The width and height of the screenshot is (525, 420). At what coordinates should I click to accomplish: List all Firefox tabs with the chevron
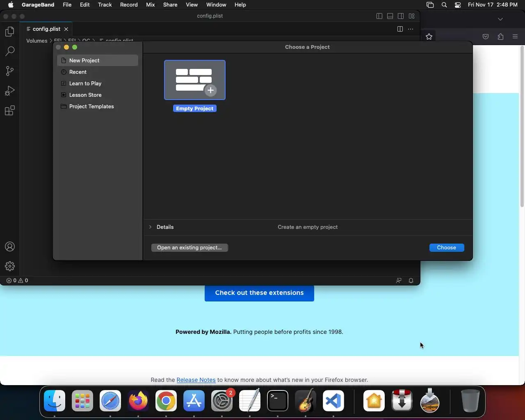click(x=500, y=19)
